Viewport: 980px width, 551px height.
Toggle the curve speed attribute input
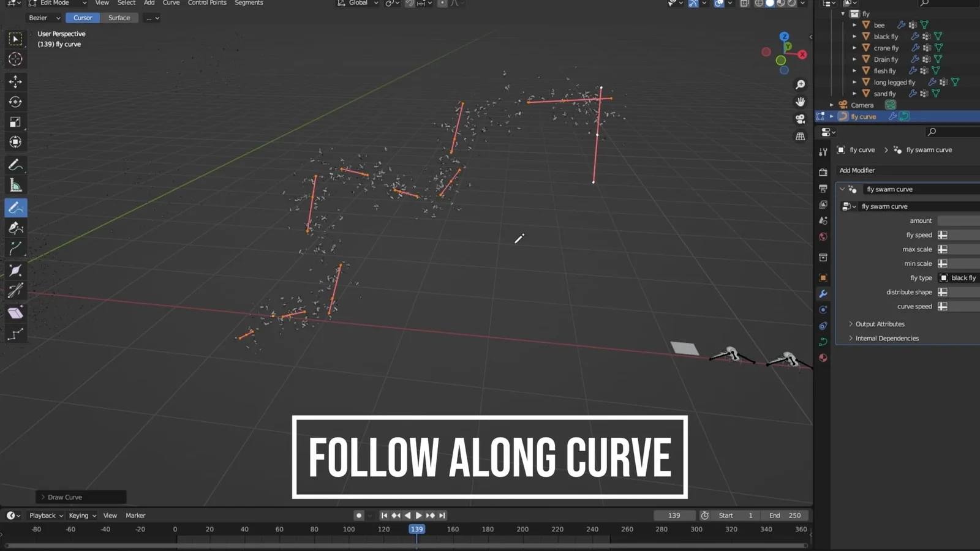943,307
